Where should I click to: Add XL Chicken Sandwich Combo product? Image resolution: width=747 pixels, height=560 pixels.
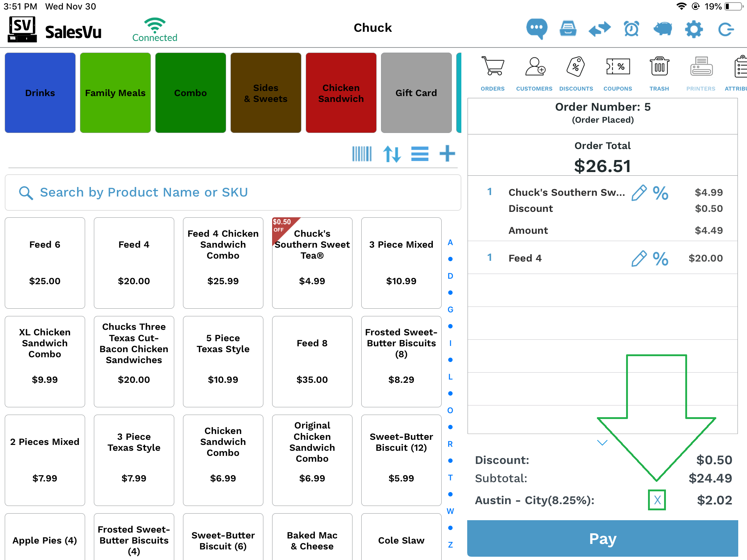[x=45, y=362]
